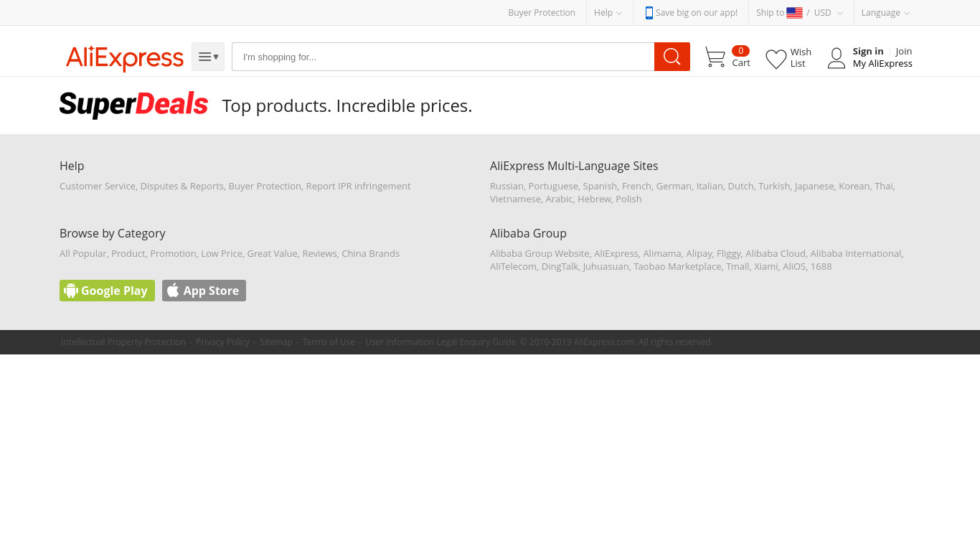Click the App Store download button
Image resolution: width=980 pixels, height=551 pixels.
204,291
